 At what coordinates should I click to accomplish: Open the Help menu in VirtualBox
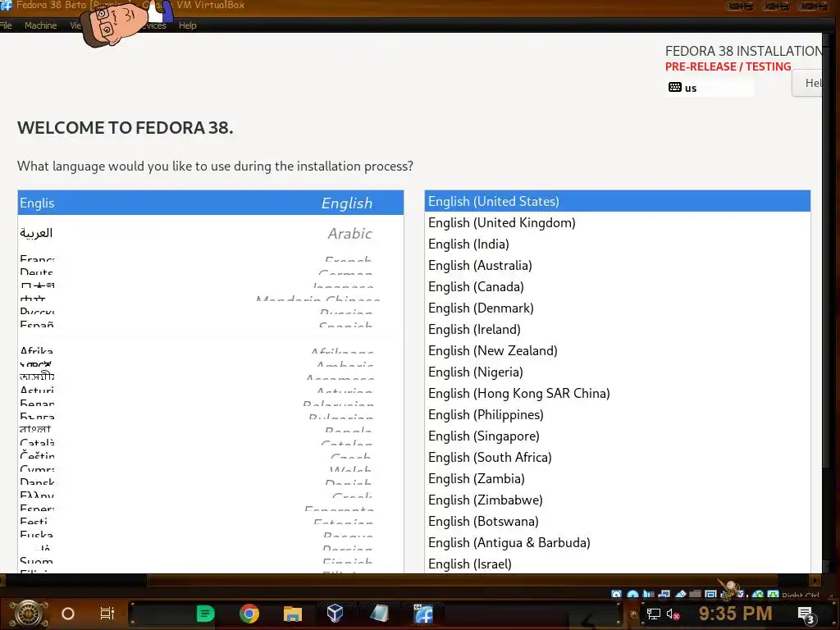click(188, 25)
